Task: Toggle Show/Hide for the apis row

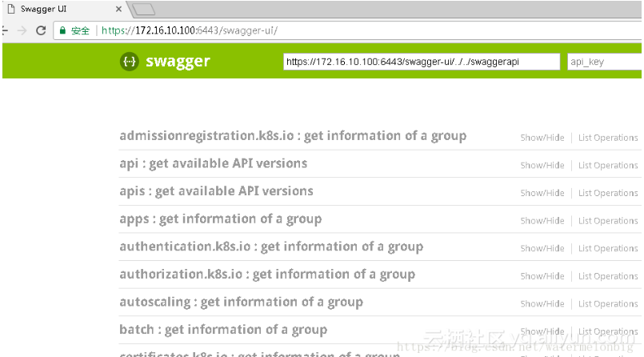Action: point(542,193)
